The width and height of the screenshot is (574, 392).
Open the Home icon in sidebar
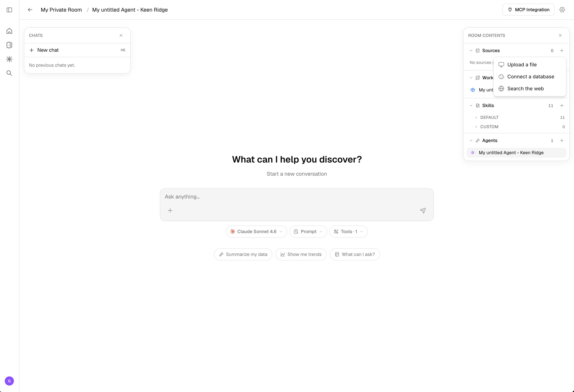[9, 31]
